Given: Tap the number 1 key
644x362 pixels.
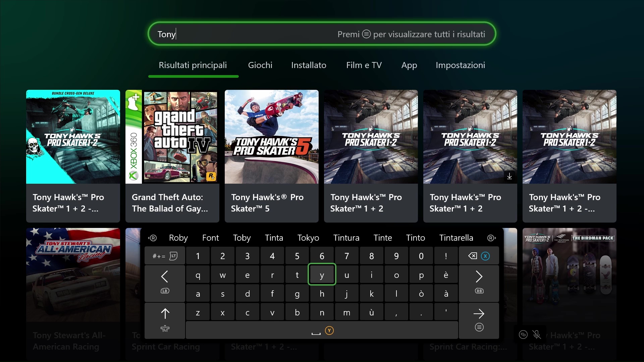Looking at the screenshot, I should point(198,256).
